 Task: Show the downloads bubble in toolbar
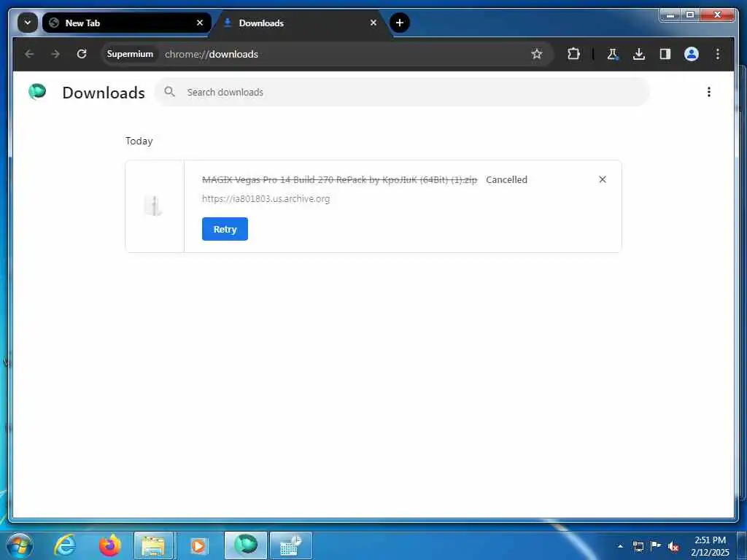tap(639, 54)
